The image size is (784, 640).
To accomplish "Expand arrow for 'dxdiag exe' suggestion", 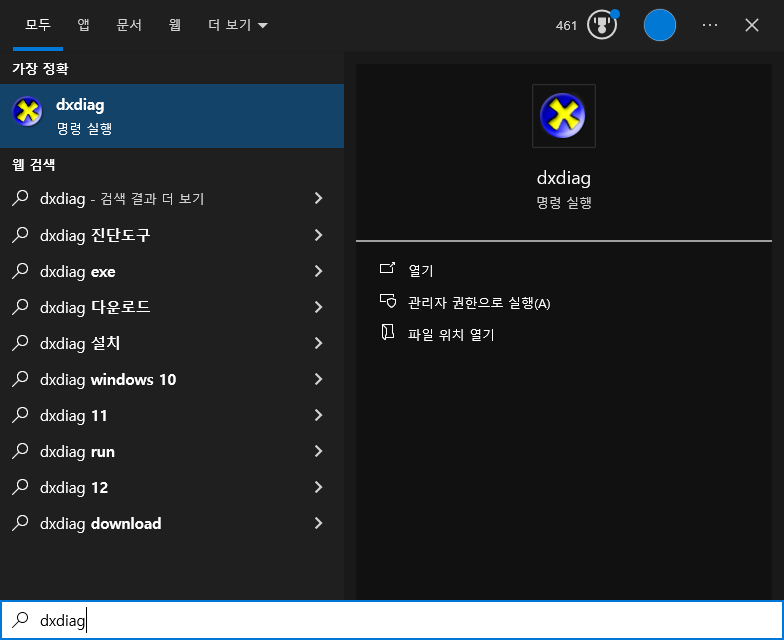I will click(318, 270).
